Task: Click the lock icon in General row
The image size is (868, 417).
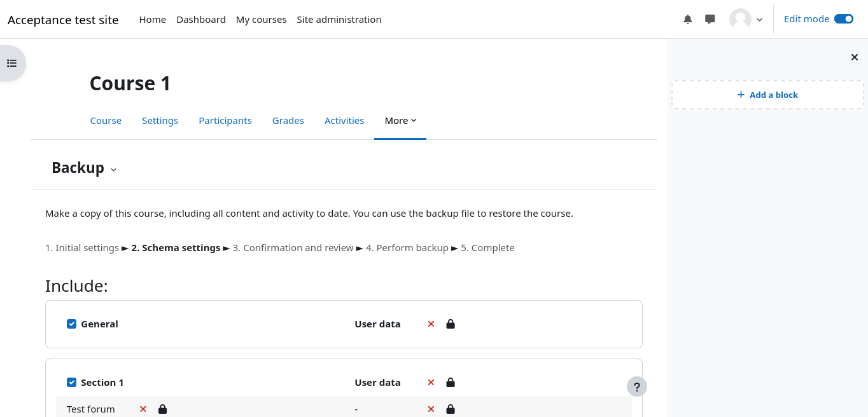Action: (451, 324)
